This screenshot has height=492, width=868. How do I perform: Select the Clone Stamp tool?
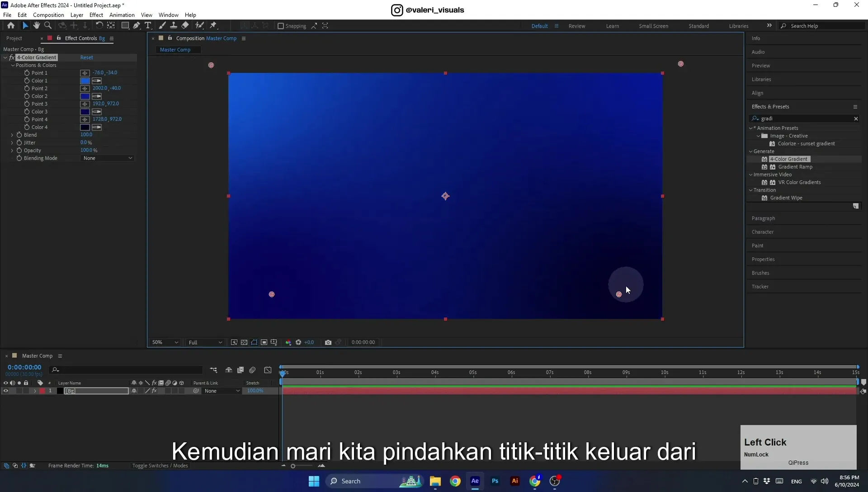tap(173, 26)
